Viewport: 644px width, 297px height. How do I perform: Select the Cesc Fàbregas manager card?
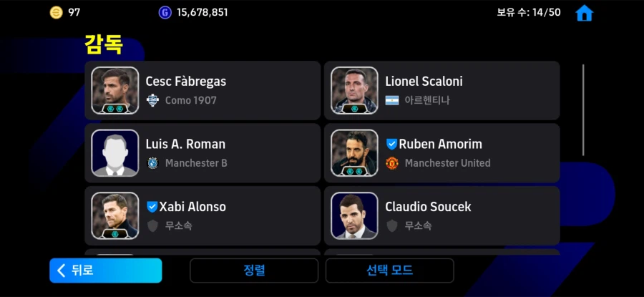pyautogui.click(x=203, y=90)
